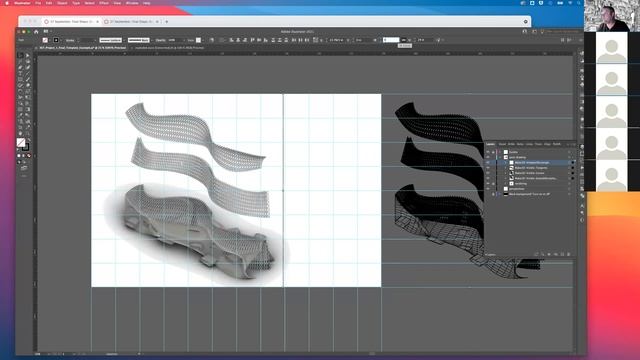Click the Recolor Artwork icon
This screenshot has height=360, width=640.
pos(212,40)
